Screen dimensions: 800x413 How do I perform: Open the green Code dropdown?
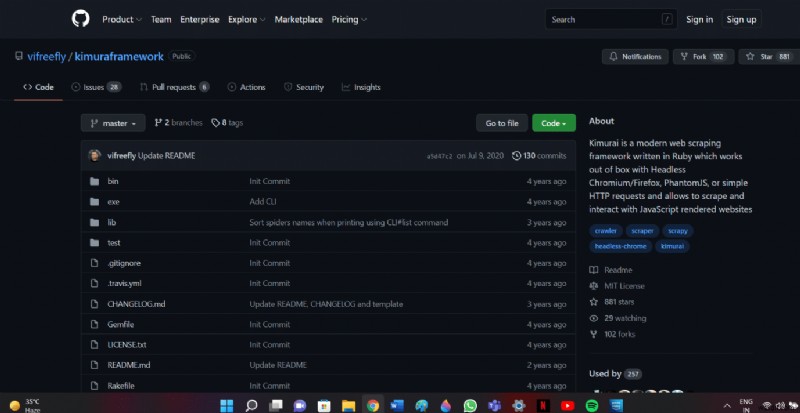click(553, 123)
